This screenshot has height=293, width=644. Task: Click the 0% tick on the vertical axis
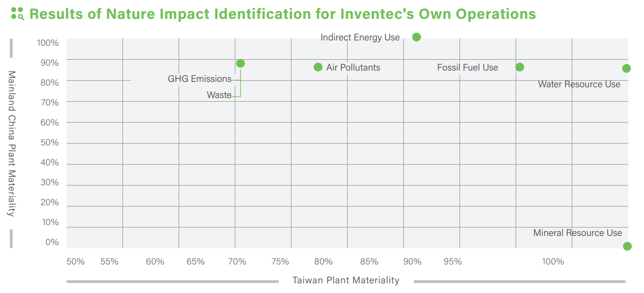(52, 242)
